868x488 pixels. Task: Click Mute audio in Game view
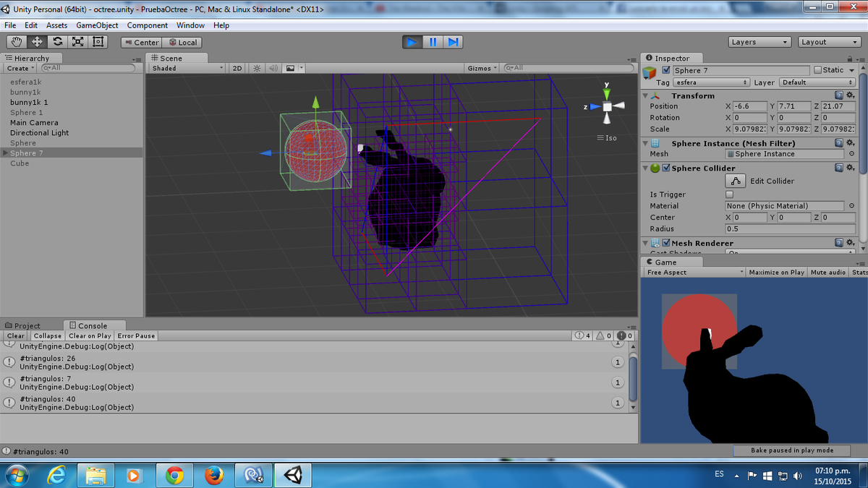coord(828,273)
